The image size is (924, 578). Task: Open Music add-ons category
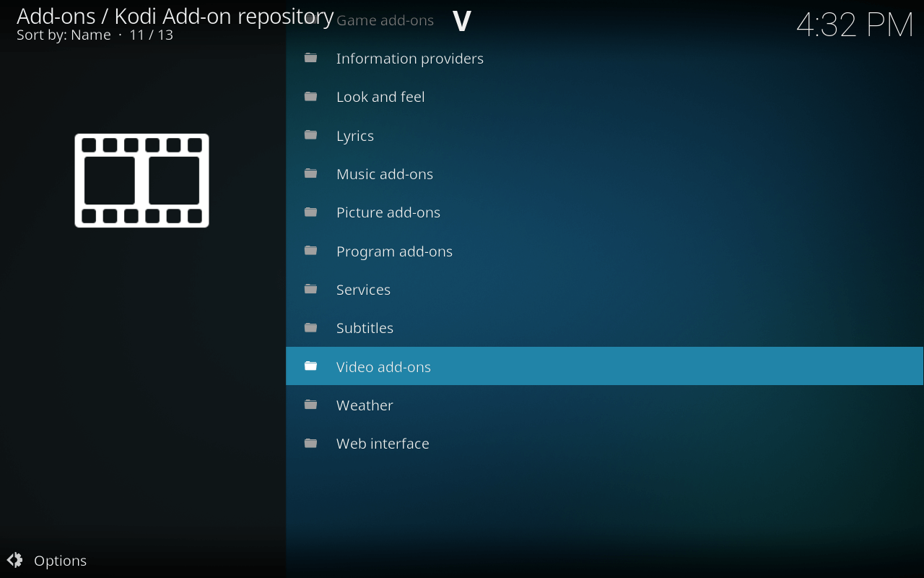605,173
